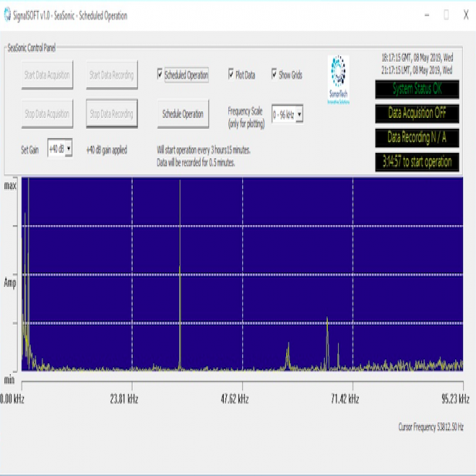Click the '0.00 kHz' axis label
The height and width of the screenshot is (476, 476).
point(12,399)
